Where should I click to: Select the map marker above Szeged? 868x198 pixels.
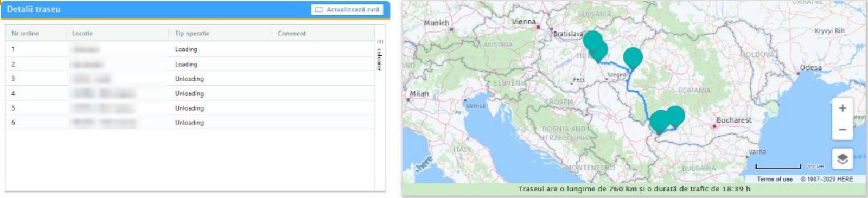(x=633, y=58)
